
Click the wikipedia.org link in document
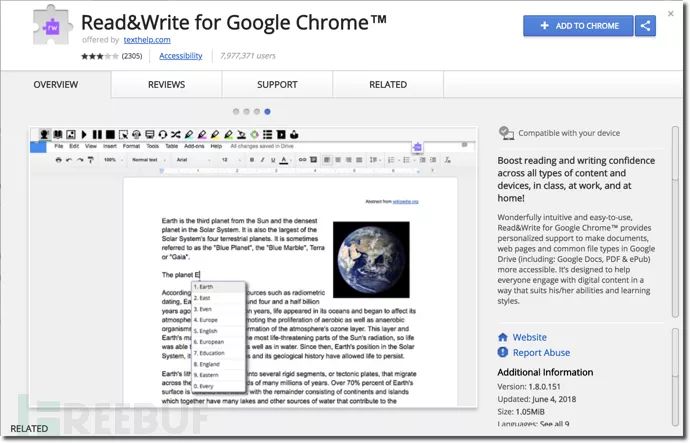(405, 201)
